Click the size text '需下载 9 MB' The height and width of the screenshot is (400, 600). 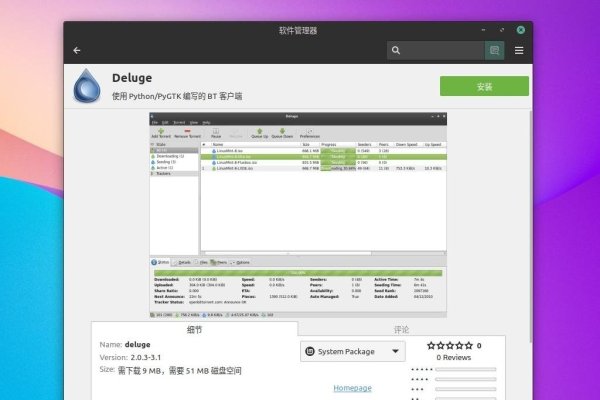[x=139, y=371]
